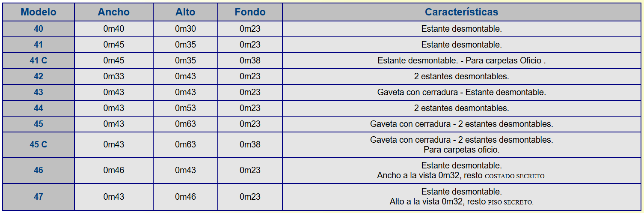Click the Modelo column header
This screenshot has width=644, height=213.
(39, 12)
